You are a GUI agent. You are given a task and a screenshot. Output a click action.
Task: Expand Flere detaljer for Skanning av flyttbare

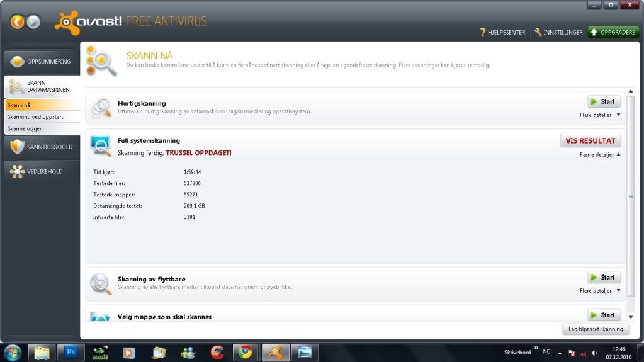(x=600, y=291)
